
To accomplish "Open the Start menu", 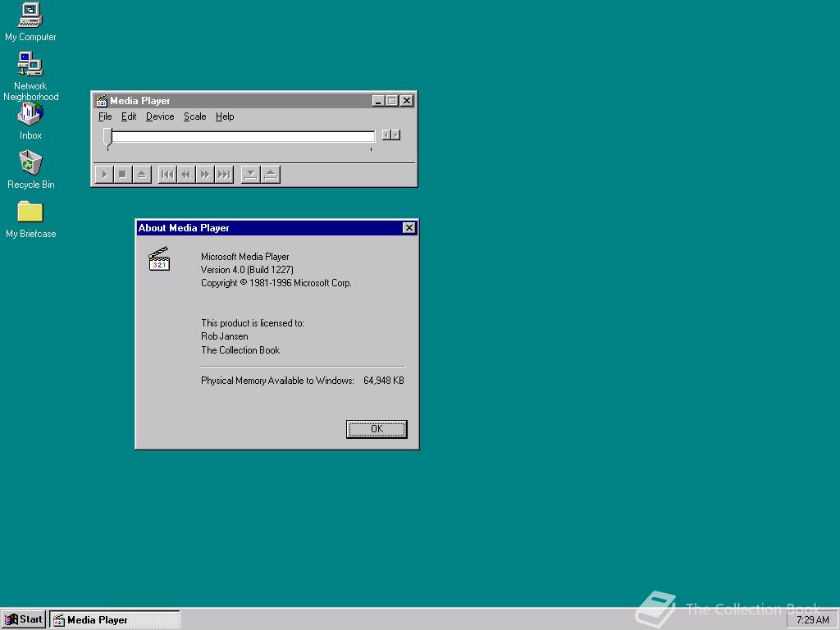I will click(24, 619).
